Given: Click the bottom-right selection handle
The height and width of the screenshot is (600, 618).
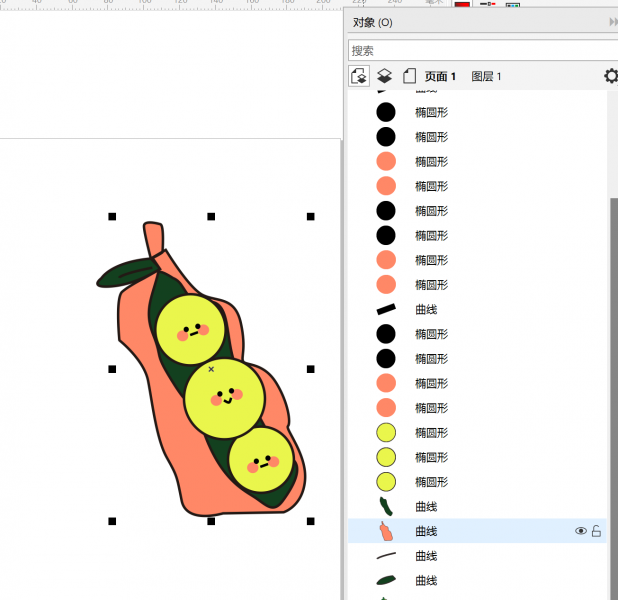Looking at the screenshot, I should [311, 521].
